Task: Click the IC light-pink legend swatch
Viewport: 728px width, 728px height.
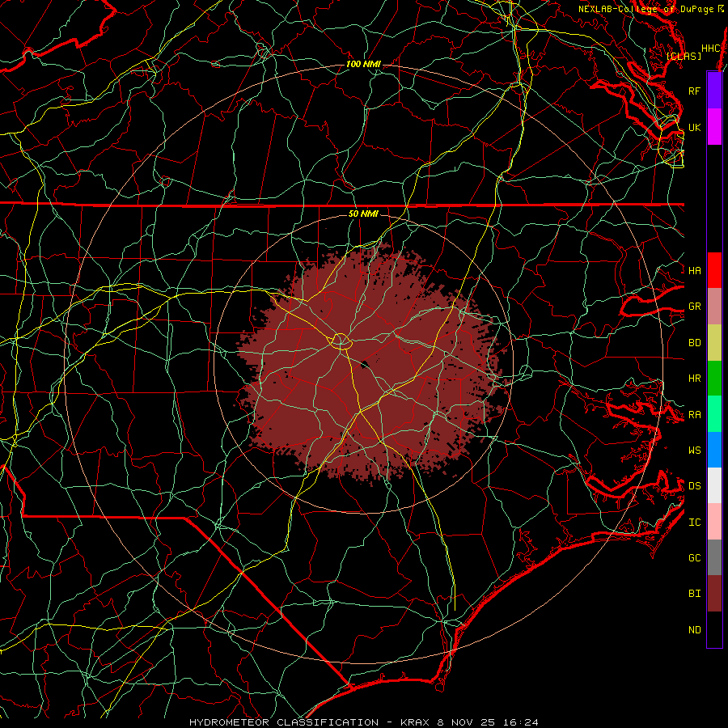Action: coord(714,522)
